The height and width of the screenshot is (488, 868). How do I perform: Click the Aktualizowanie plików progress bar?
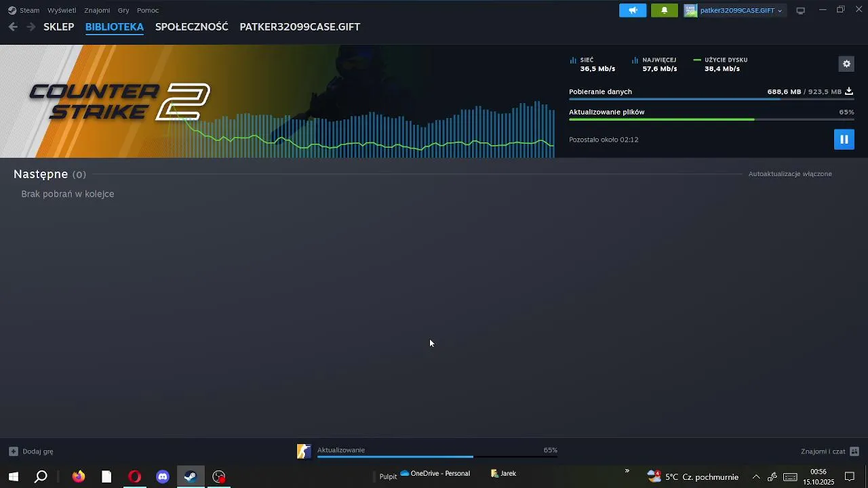[x=711, y=119]
